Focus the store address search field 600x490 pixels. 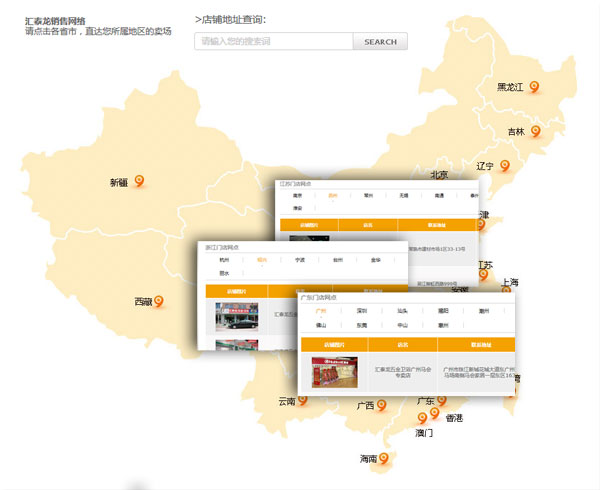273,42
